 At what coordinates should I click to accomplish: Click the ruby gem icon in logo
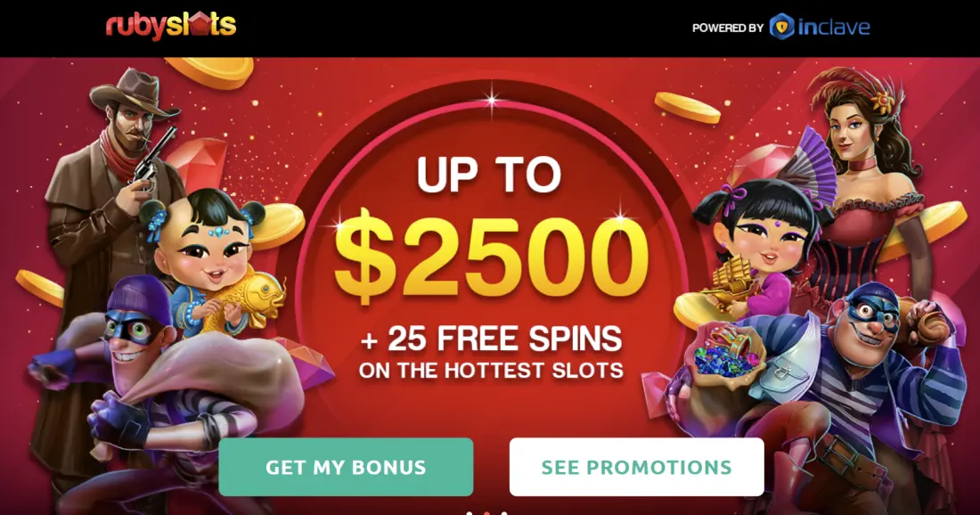(x=199, y=24)
